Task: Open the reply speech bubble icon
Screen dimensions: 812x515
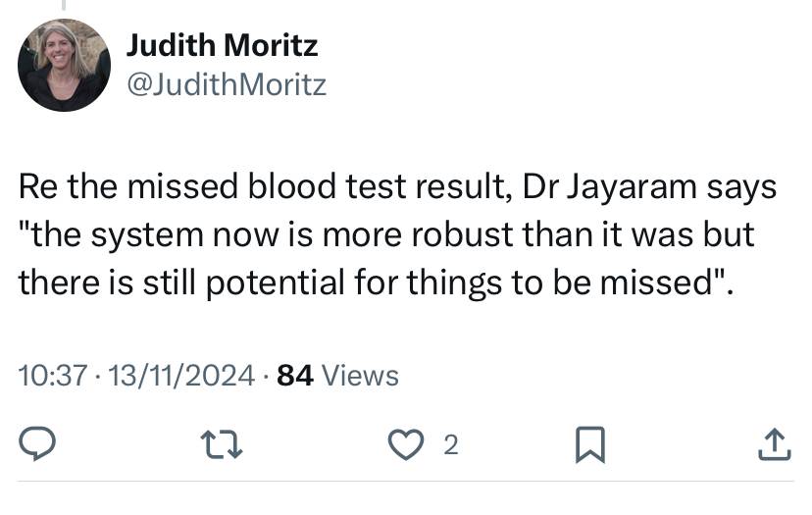Action: 37,444
